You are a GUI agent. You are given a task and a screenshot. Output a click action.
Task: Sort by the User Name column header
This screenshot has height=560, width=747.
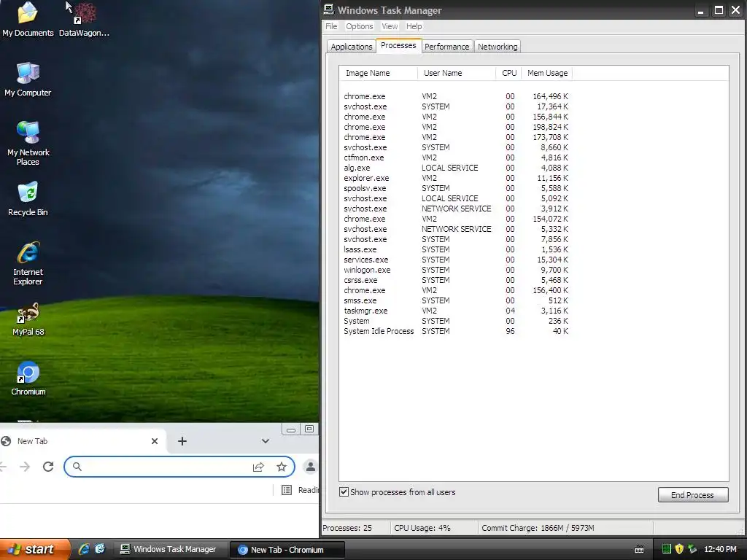tap(457, 73)
